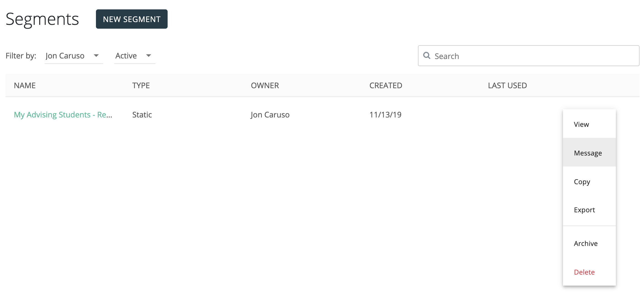Click the magnifying glass search icon
The height and width of the screenshot is (295, 644).
[x=427, y=56]
